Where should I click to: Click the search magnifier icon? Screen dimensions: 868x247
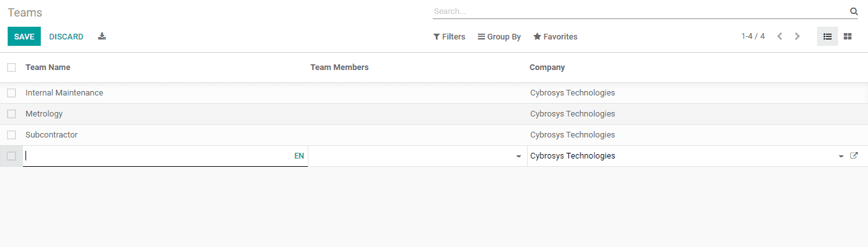pyautogui.click(x=853, y=11)
